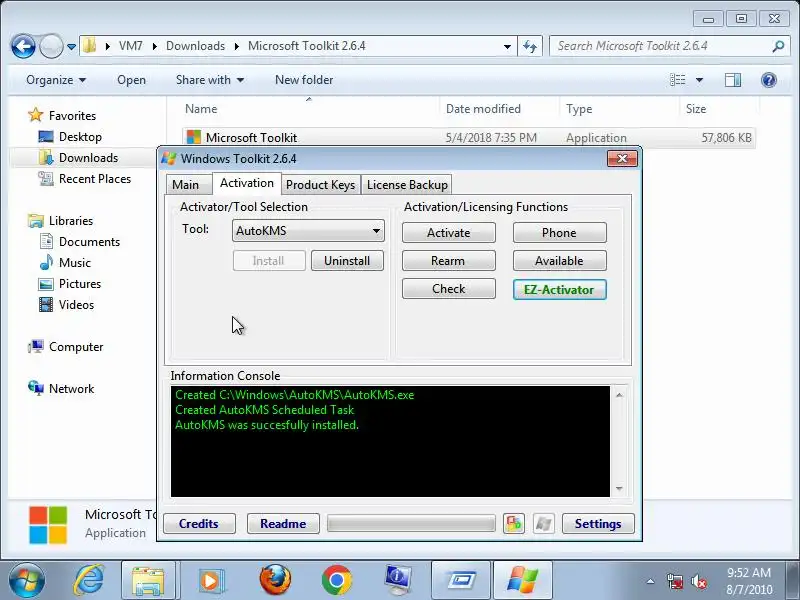Click the Phone activation button

559,233
